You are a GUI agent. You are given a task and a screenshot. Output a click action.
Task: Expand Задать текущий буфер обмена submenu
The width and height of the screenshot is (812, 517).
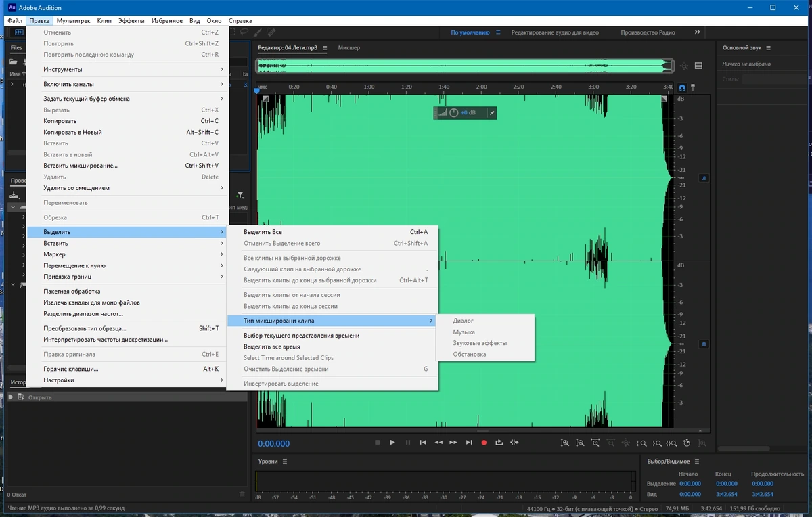128,99
